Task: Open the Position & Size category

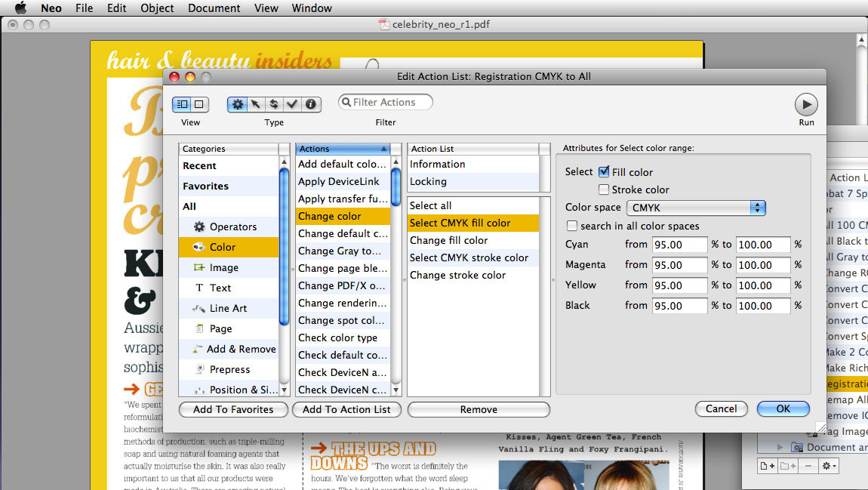Action: click(228, 390)
